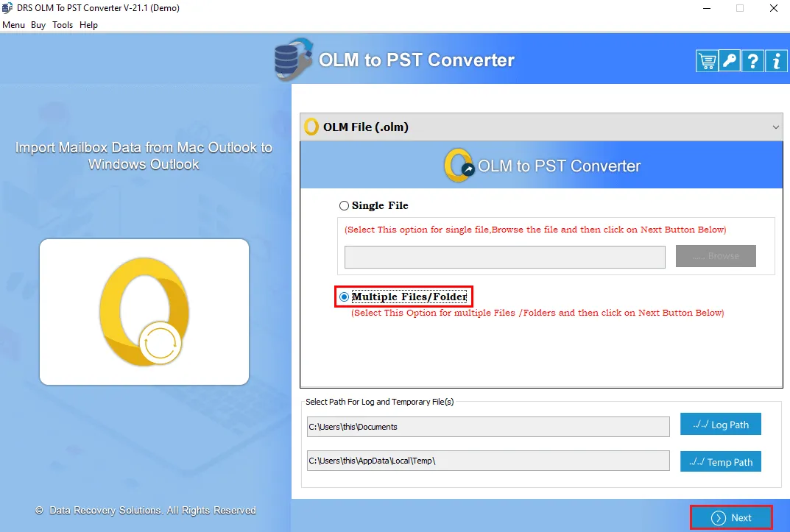Screen dimensions: 790x532
Task: Open the Menu menu
Action: [13, 25]
